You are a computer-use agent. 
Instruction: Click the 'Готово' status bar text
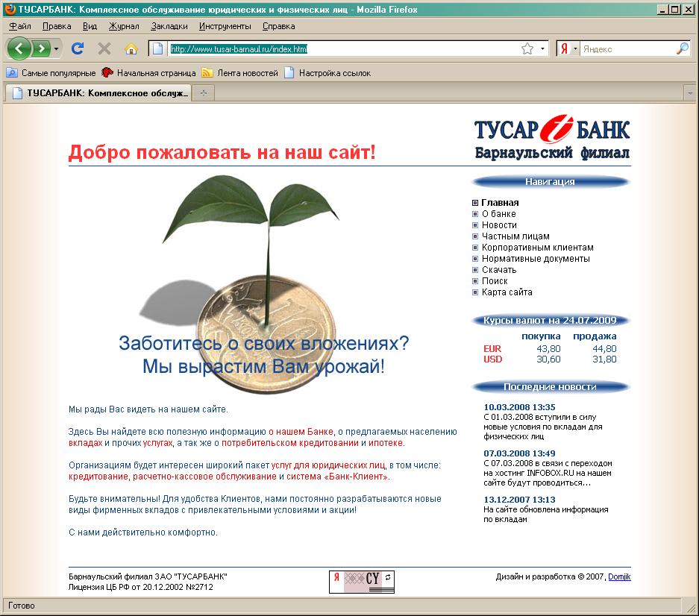[x=22, y=606]
